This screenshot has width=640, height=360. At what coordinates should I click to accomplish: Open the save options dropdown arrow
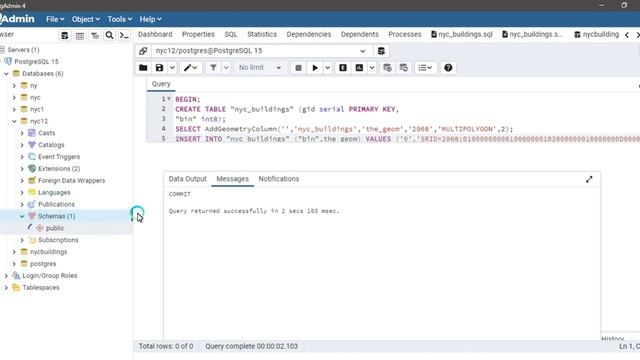pyautogui.click(x=172, y=68)
